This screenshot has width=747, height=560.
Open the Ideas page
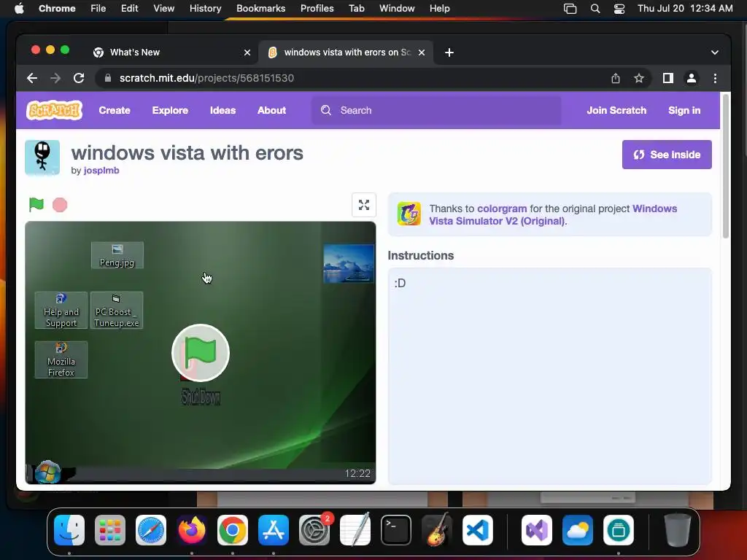[223, 110]
